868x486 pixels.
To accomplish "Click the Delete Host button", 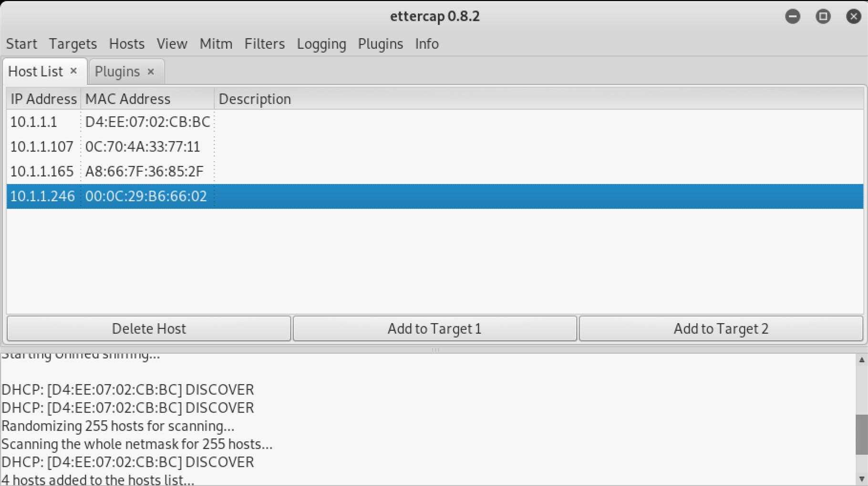I will [149, 329].
